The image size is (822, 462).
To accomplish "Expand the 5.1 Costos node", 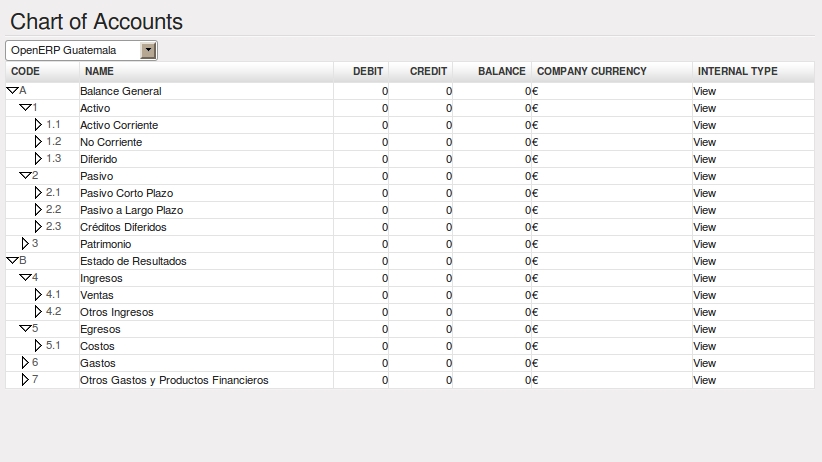I will [38, 346].
